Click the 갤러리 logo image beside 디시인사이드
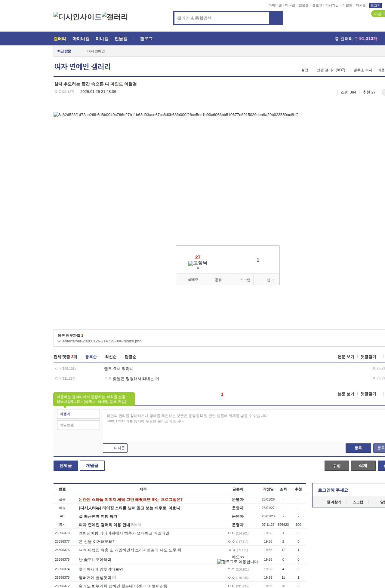The height and width of the screenshot is (588, 385). click(115, 17)
